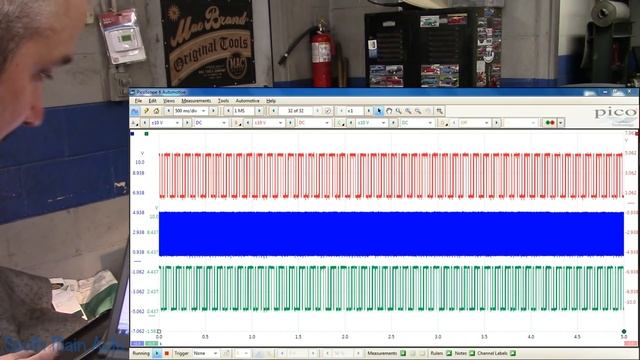Screen dimensions: 640x360
Task: Click the 1 MS samples field
Action: click(244, 111)
